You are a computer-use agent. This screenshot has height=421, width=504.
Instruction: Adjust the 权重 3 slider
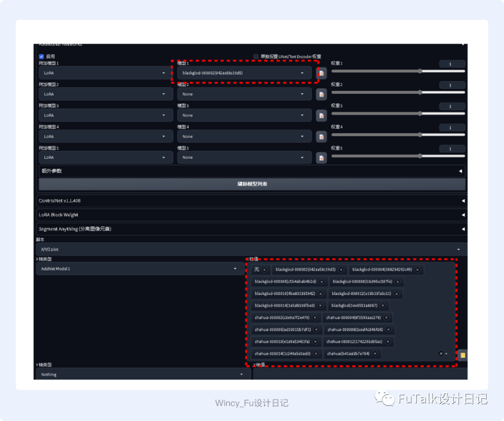tap(398, 113)
